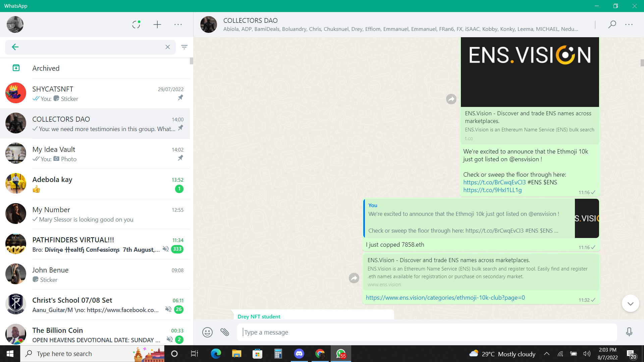Forward the www.ens.vision link preview message
The height and width of the screenshot is (362, 644).
coord(354,278)
